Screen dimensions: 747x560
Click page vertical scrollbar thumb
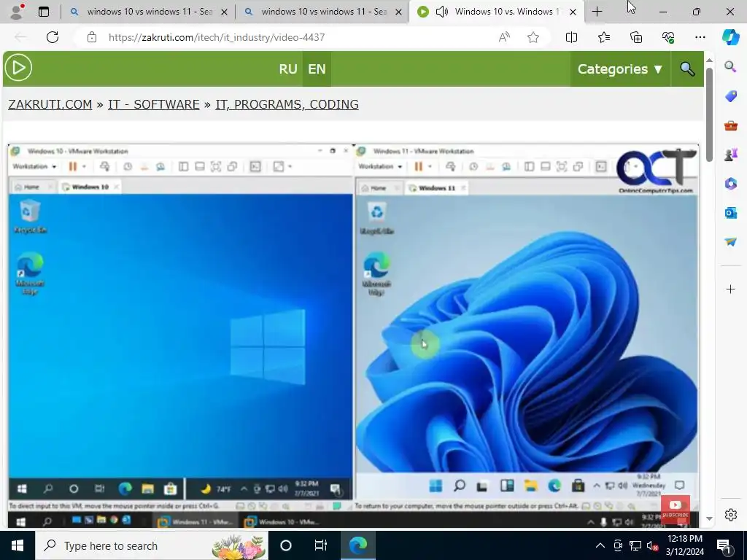709,114
